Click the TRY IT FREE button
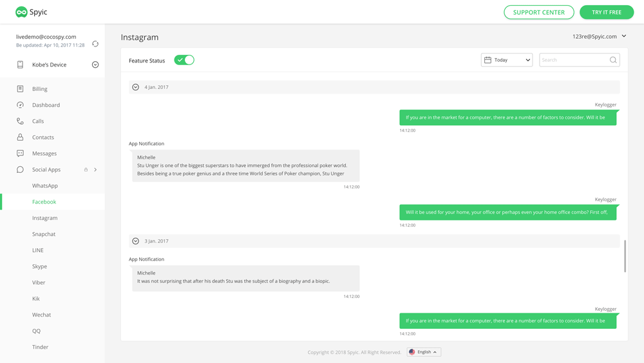The height and width of the screenshot is (363, 644). [606, 12]
